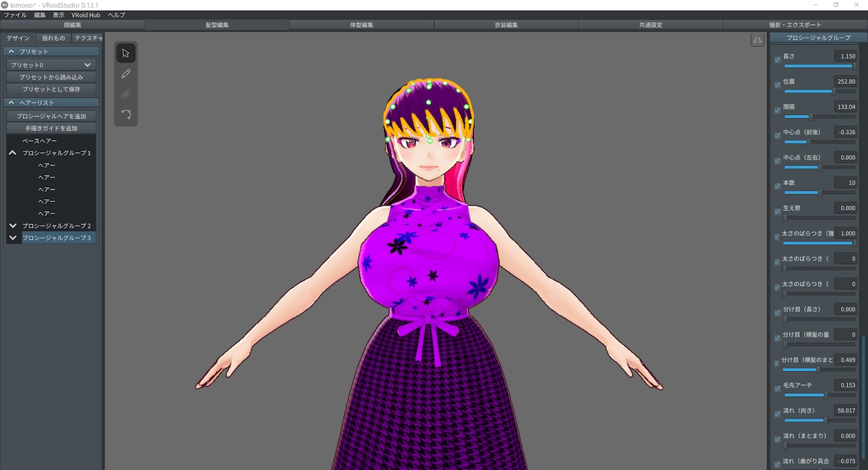Select the arrow selection tool
Image resolution: width=868 pixels, height=470 pixels.
[126, 53]
